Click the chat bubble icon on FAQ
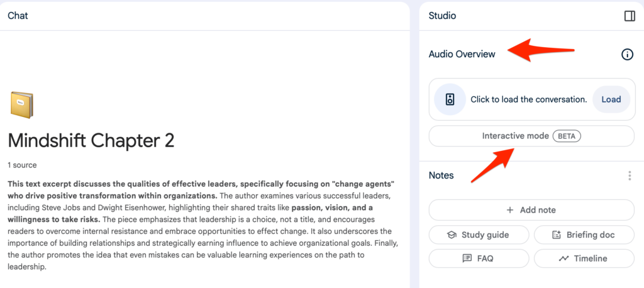Viewport: 644px width, 288px height. coord(467,258)
